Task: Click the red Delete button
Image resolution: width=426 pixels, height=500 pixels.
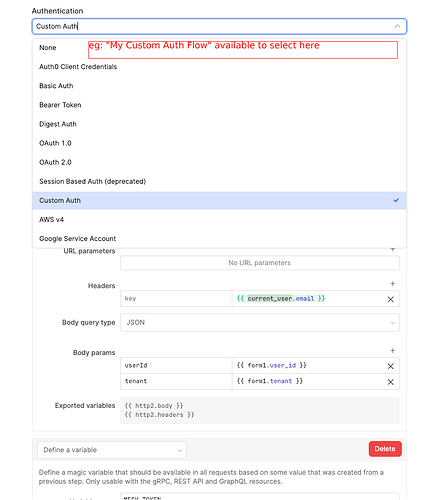Action: pos(385,449)
